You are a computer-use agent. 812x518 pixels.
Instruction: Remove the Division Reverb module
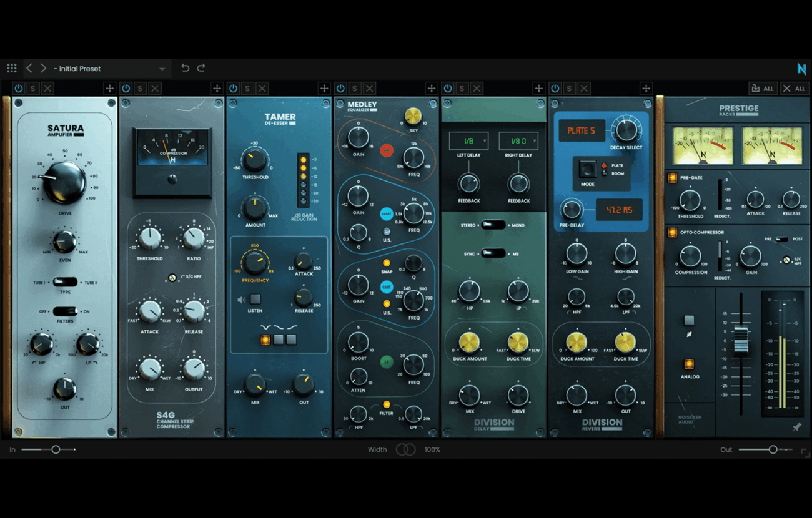tap(584, 89)
